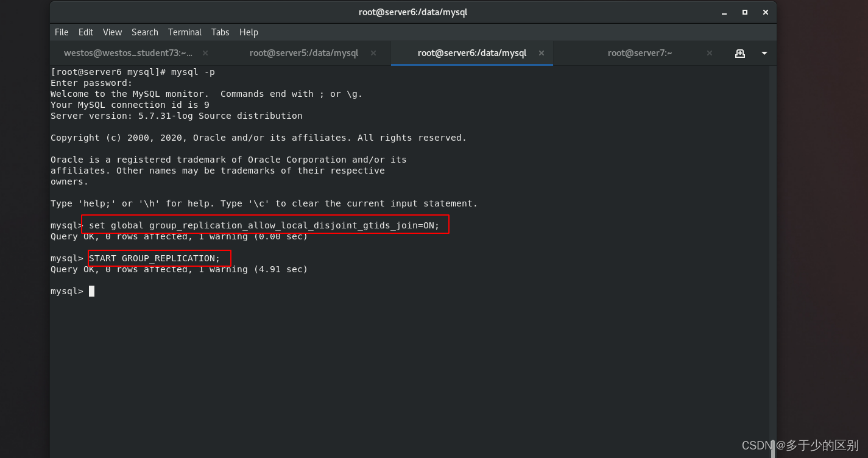Click the Copyright (c) 2000, 2020 line
The height and width of the screenshot is (458, 868).
258,138
